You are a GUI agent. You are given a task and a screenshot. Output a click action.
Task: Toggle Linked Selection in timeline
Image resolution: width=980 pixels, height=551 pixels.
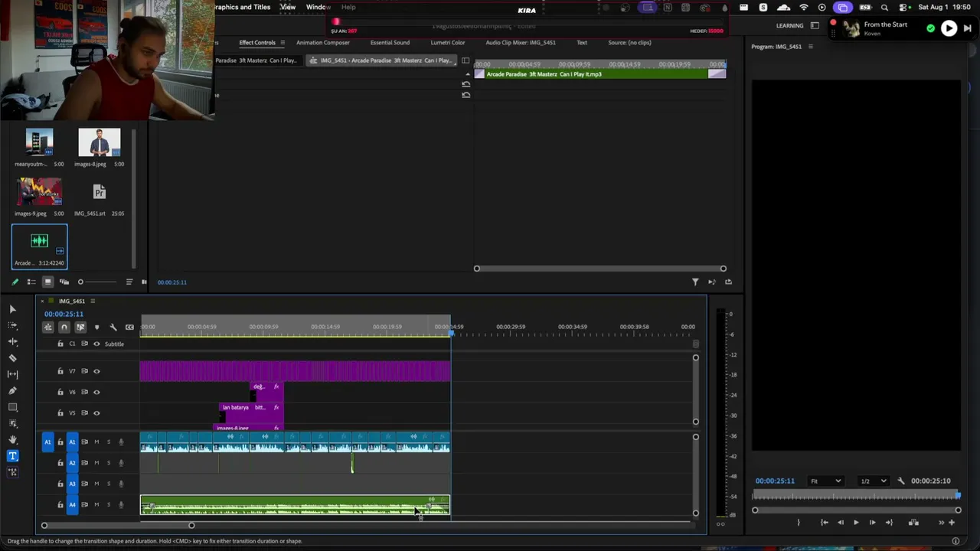[80, 328]
